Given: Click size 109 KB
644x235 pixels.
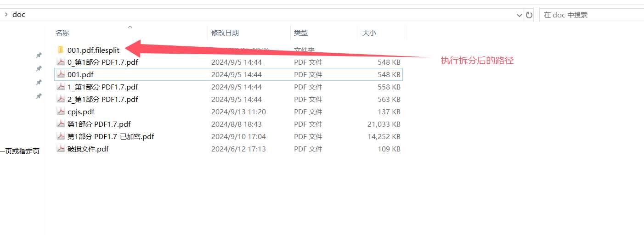Looking at the screenshot, I should click(389, 149).
